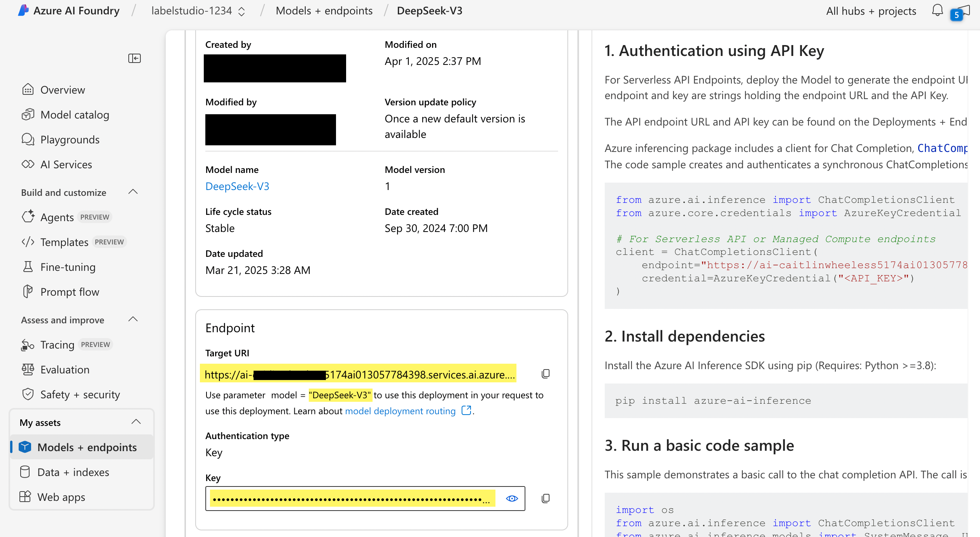Open Fine-tuning from sidebar

tap(68, 267)
